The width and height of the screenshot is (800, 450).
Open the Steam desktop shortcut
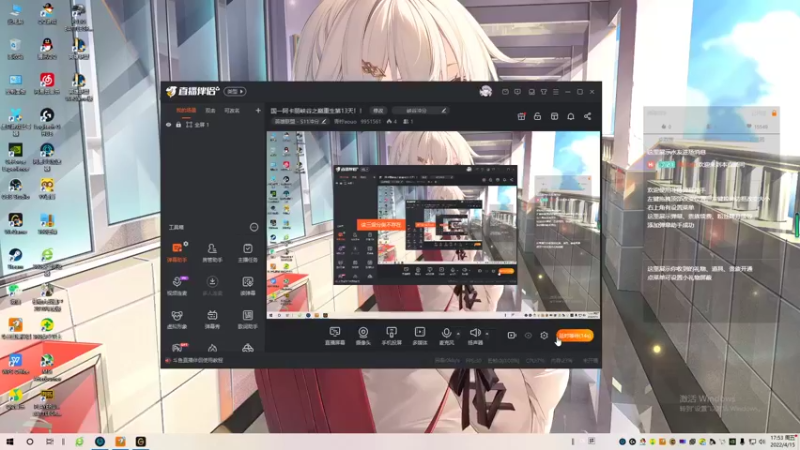[15, 258]
